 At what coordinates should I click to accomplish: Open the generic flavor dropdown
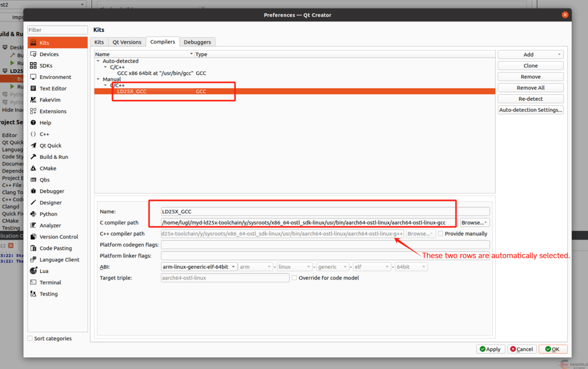332,267
